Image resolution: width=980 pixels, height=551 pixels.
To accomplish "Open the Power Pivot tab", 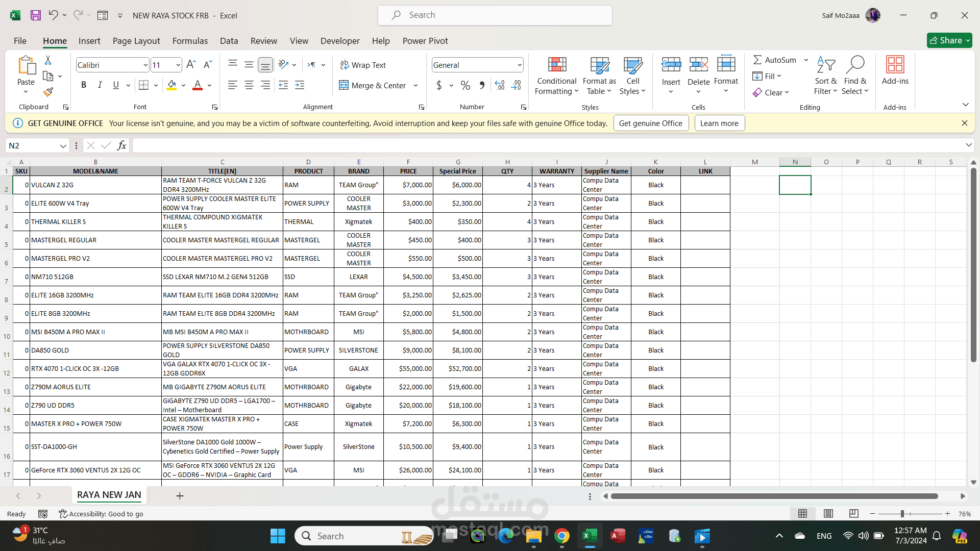I will coord(425,41).
